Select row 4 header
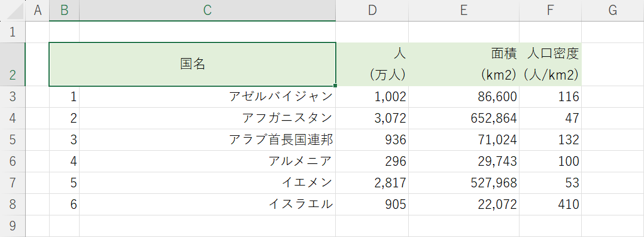 pos(13,118)
